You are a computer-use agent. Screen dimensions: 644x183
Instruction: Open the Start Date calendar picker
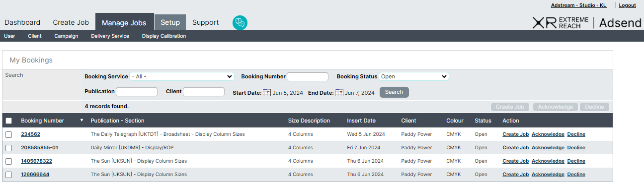pyautogui.click(x=267, y=92)
